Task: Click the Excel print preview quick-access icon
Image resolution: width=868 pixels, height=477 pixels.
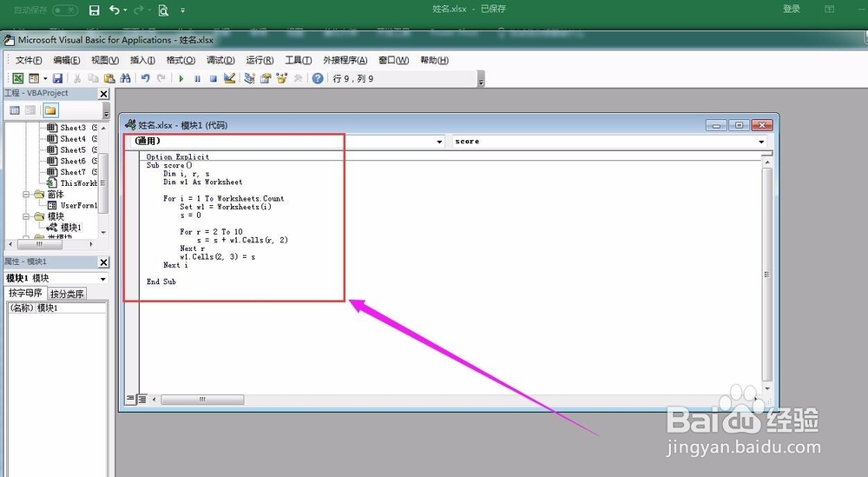Action: (163, 10)
